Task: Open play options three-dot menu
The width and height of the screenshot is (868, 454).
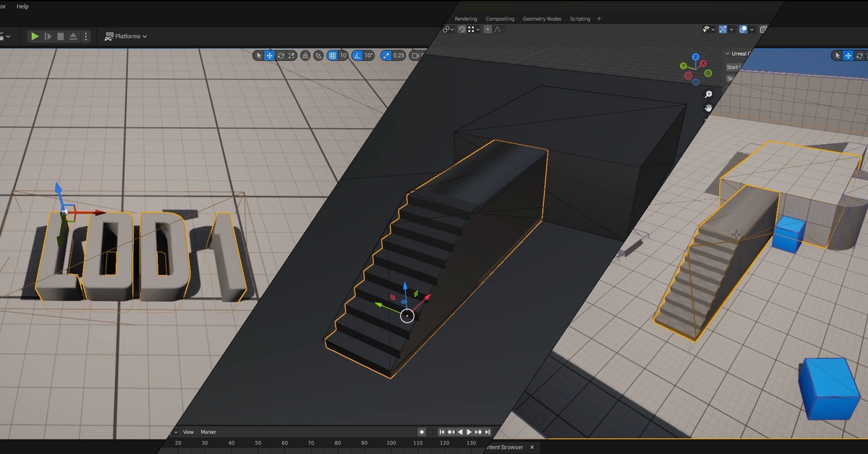Action: click(x=86, y=36)
